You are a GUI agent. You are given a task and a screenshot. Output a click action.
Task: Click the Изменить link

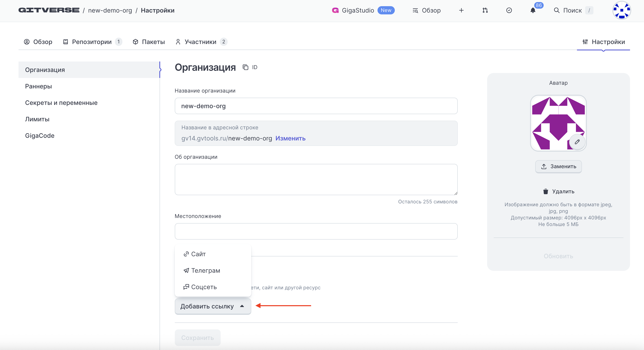click(x=290, y=138)
